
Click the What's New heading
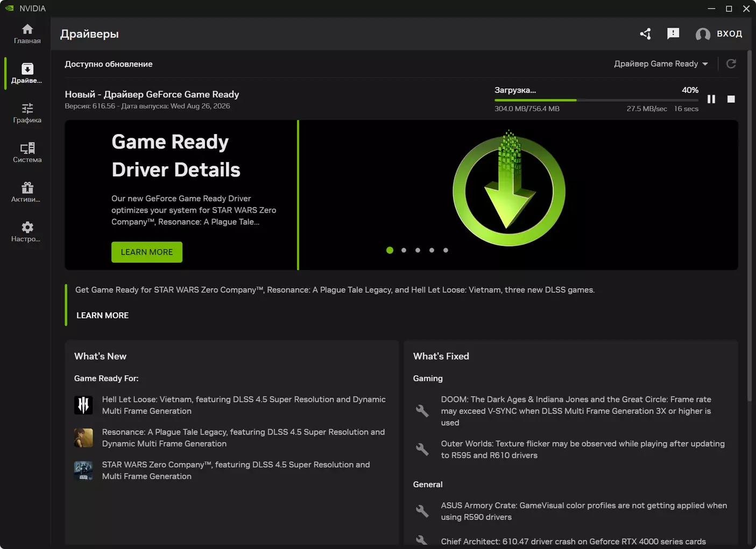pyautogui.click(x=100, y=356)
